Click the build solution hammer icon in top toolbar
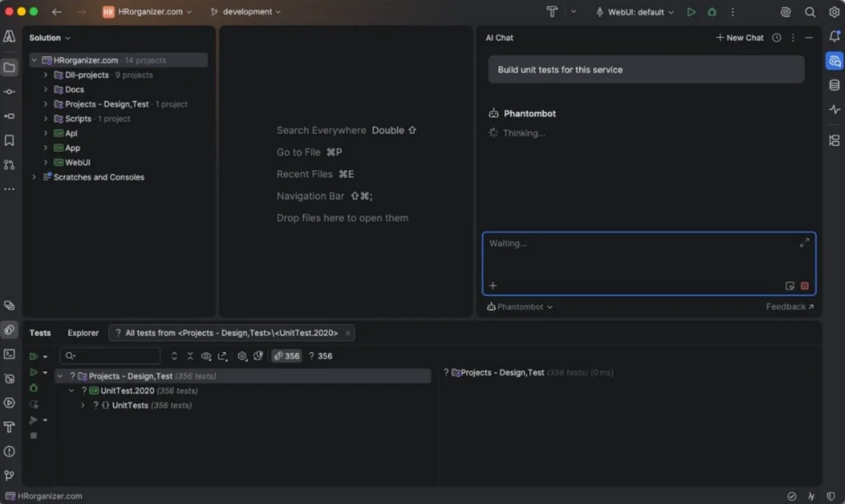Viewport: 845px width, 504px height. 552,12
